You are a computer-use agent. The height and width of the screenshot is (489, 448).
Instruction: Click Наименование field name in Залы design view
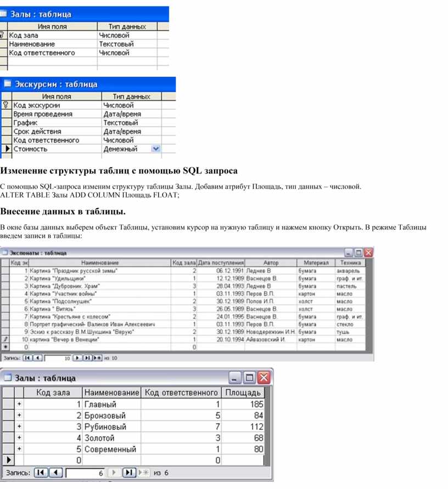coord(52,44)
